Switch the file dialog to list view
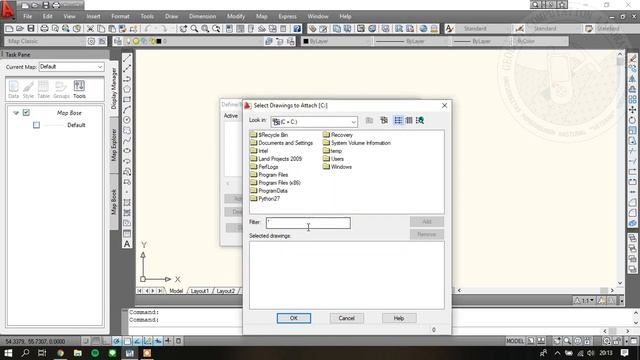The image size is (640, 360). point(398,120)
